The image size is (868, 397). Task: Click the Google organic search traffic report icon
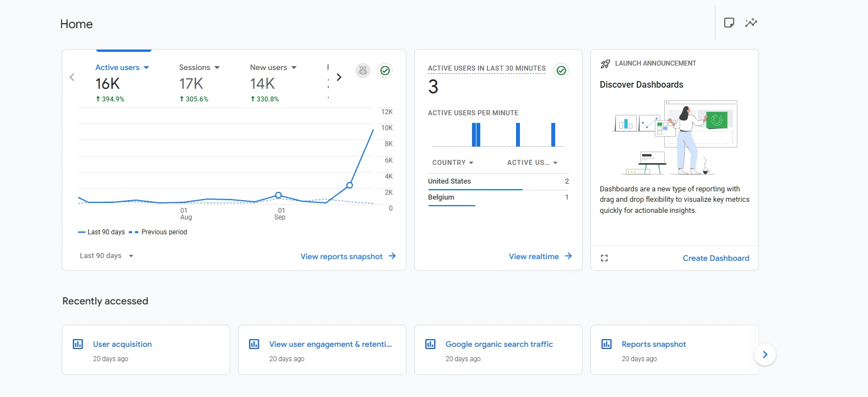[x=430, y=344]
